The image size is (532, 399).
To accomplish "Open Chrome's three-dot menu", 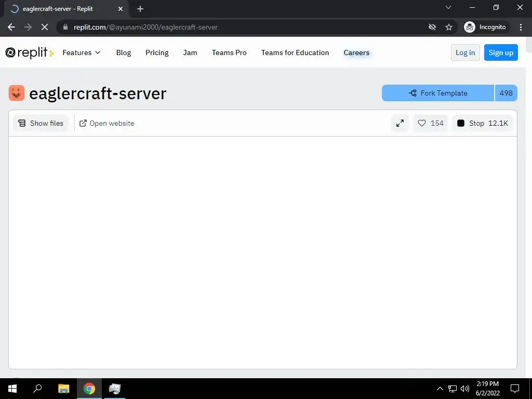I will (x=521, y=27).
